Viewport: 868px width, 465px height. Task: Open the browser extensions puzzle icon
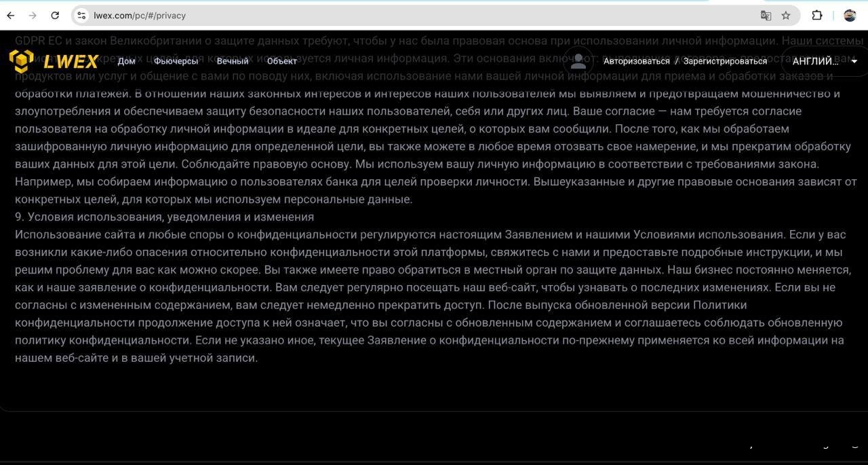coord(817,15)
